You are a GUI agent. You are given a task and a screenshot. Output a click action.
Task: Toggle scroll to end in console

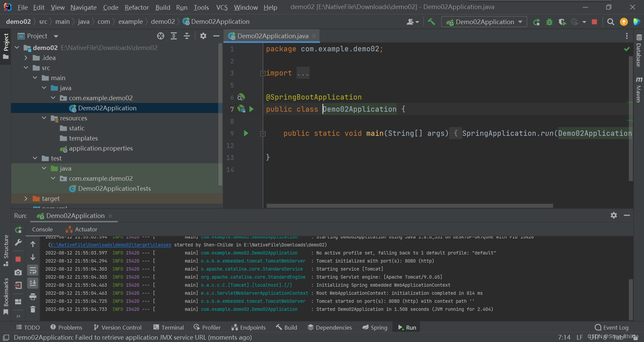coord(33,283)
